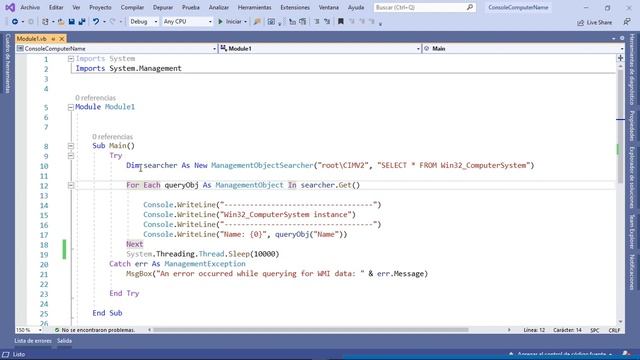Viewport: 640px width, 360px height.
Task: Open the Propiedades side tab
Action: coord(632,125)
